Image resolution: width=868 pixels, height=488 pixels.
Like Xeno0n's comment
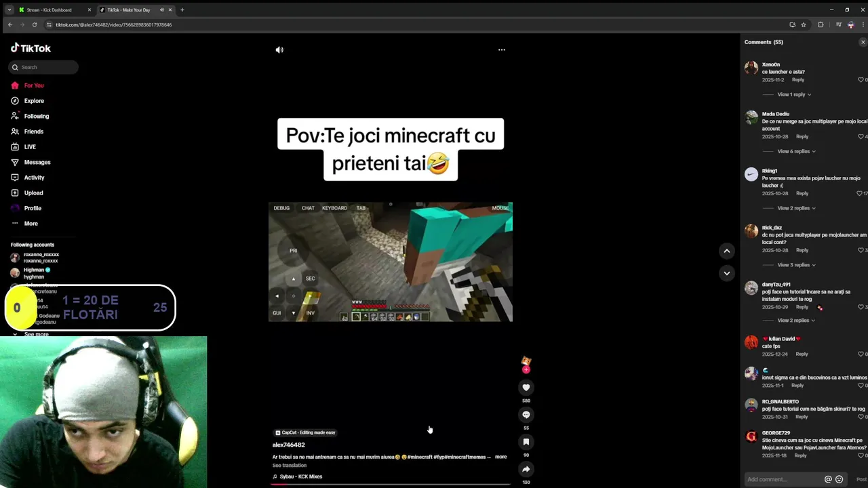tap(861, 80)
